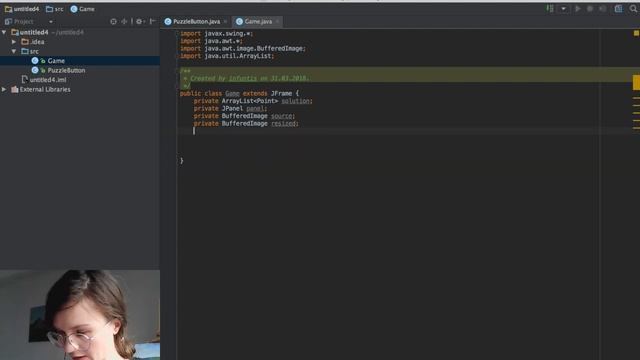
Task: Collapse the src folder
Action: click(x=14, y=51)
